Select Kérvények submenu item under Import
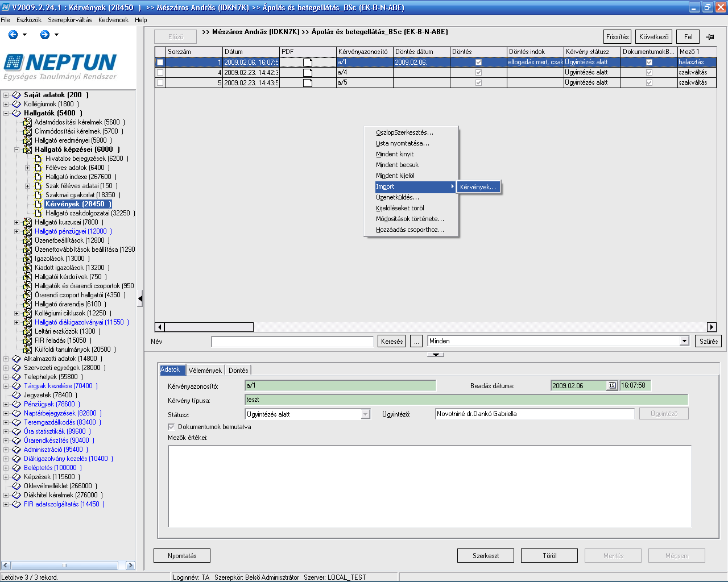The image size is (728, 582). click(478, 187)
